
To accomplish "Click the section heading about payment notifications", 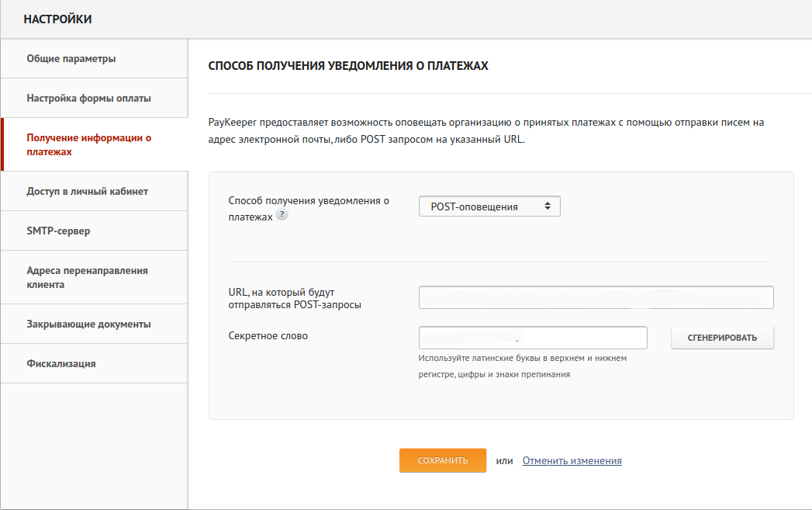I will (348, 67).
